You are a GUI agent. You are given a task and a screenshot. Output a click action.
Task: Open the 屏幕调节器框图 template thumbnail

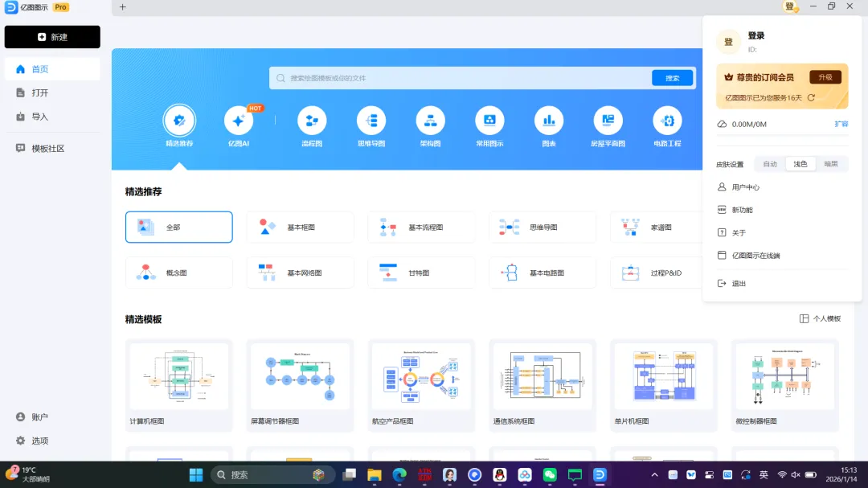300,377
